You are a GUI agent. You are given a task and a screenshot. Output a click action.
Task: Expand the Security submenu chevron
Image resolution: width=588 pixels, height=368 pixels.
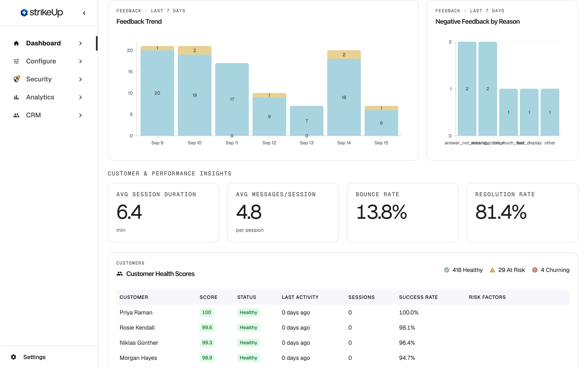coord(80,79)
